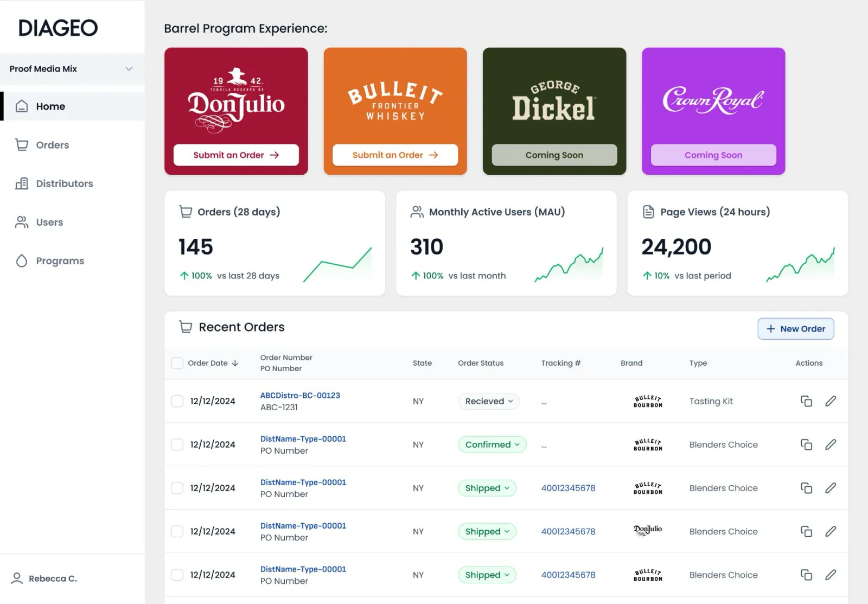
Task: Click the Type column header
Action: click(x=698, y=363)
